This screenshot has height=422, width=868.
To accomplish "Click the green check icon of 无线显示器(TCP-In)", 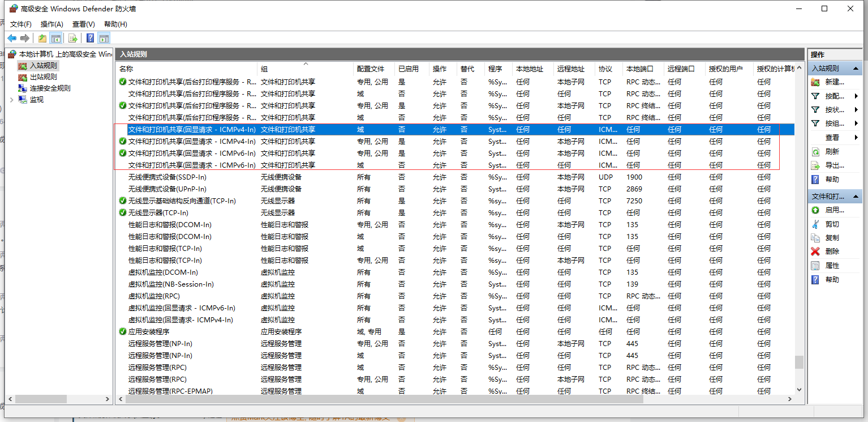I will (x=123, y=213).
